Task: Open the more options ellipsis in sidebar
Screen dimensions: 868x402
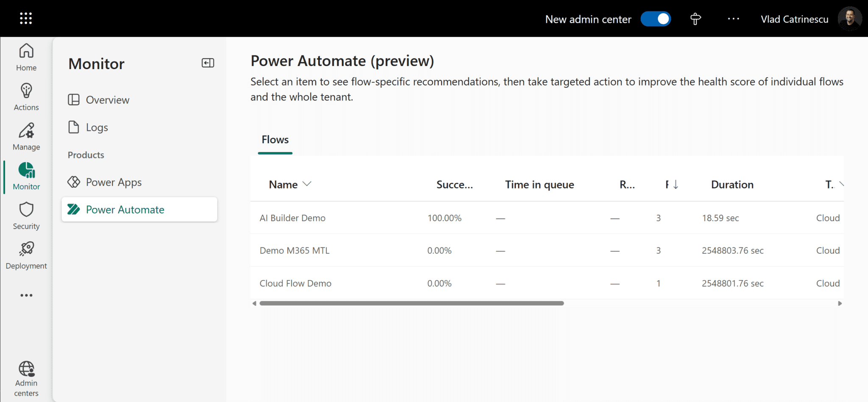Action: tap(26, 295)
